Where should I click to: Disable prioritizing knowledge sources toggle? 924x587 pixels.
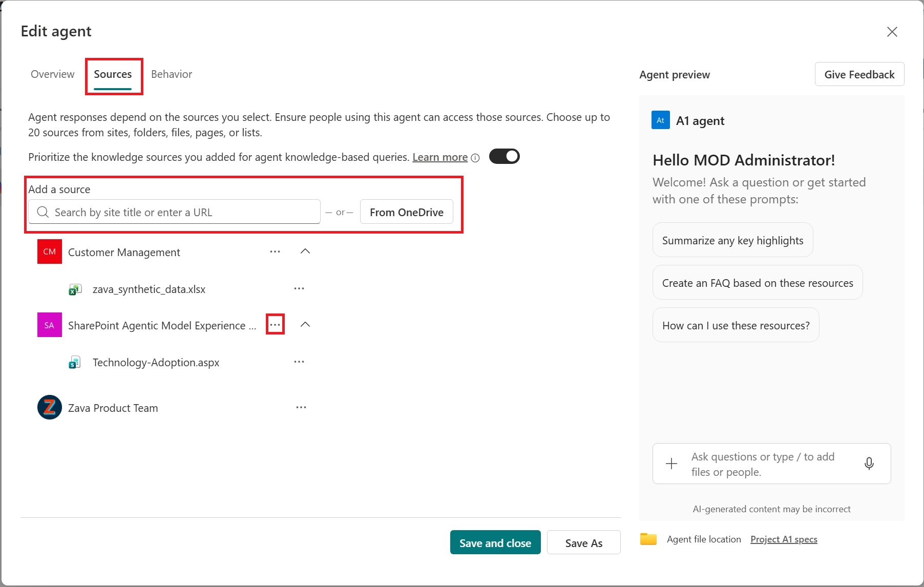(504, 156)
